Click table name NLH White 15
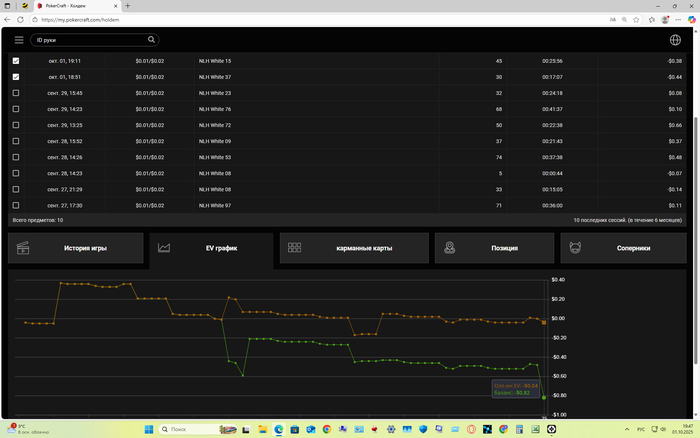Screen dimensions: 700x438 coord(215,61)
